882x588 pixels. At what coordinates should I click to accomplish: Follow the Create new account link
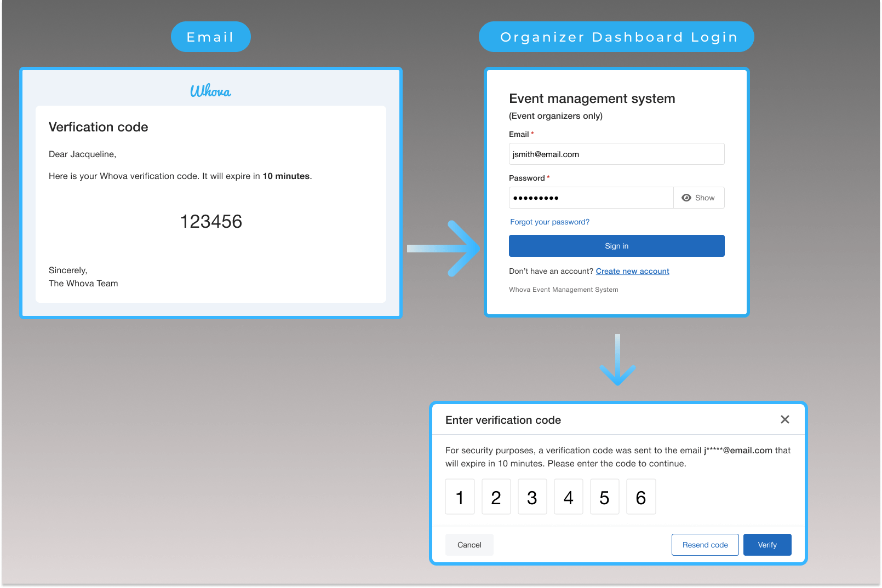pos(632,271)
